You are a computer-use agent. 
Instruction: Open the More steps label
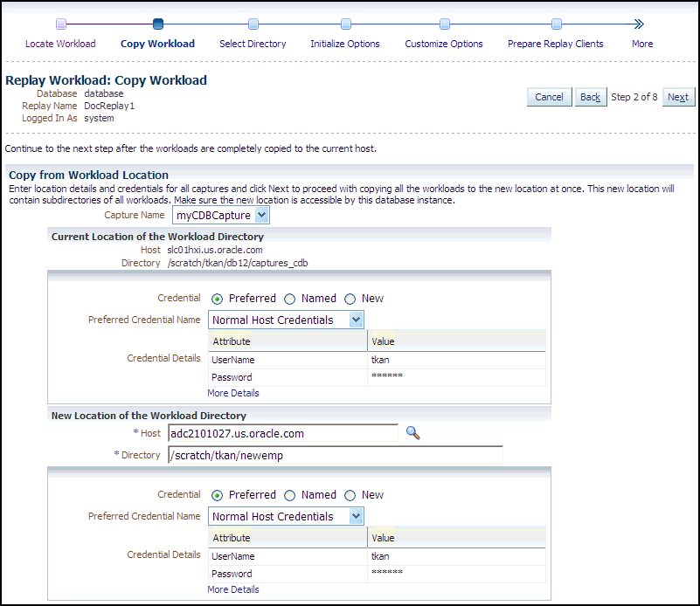point(642,44)
